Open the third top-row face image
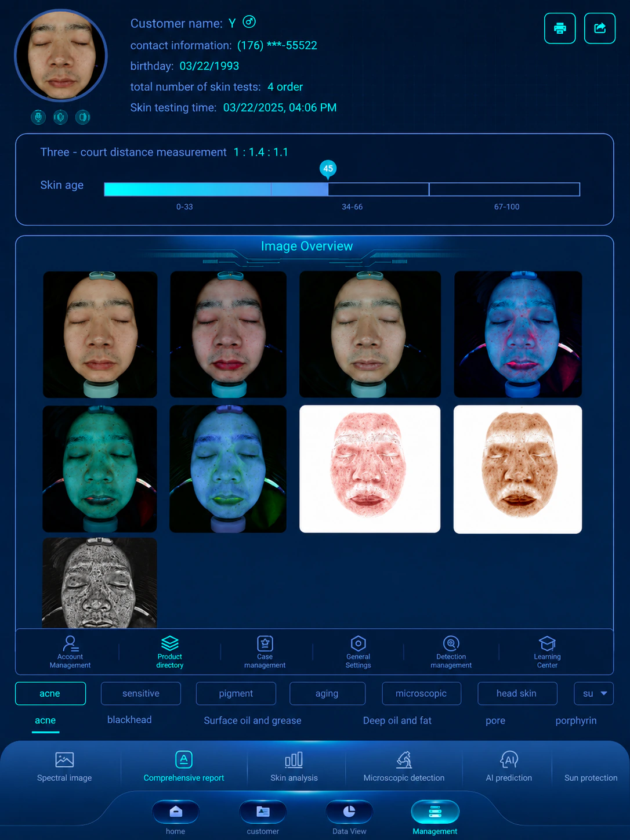The width and height of the screenshot is (630, 840). click(370, 335)
